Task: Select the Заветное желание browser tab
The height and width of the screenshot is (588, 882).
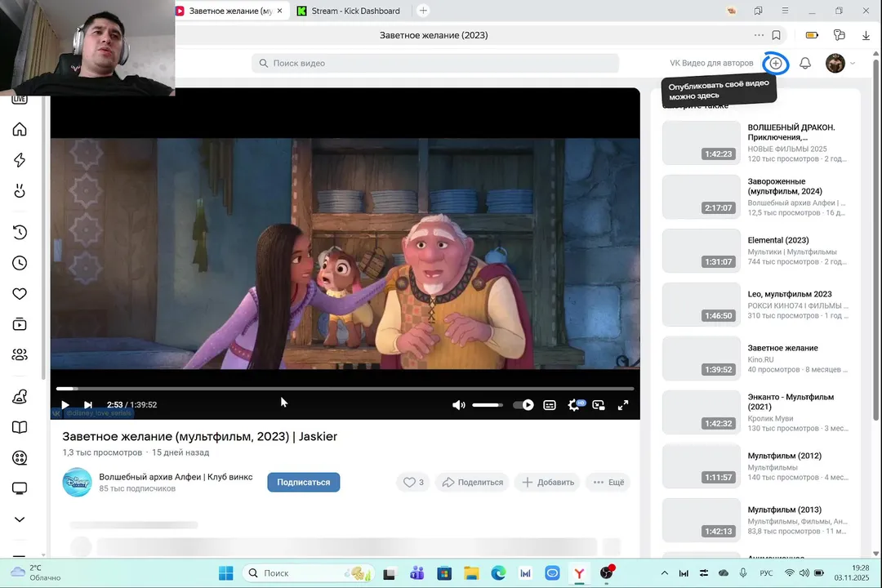Action: click(x=230, y=11)
